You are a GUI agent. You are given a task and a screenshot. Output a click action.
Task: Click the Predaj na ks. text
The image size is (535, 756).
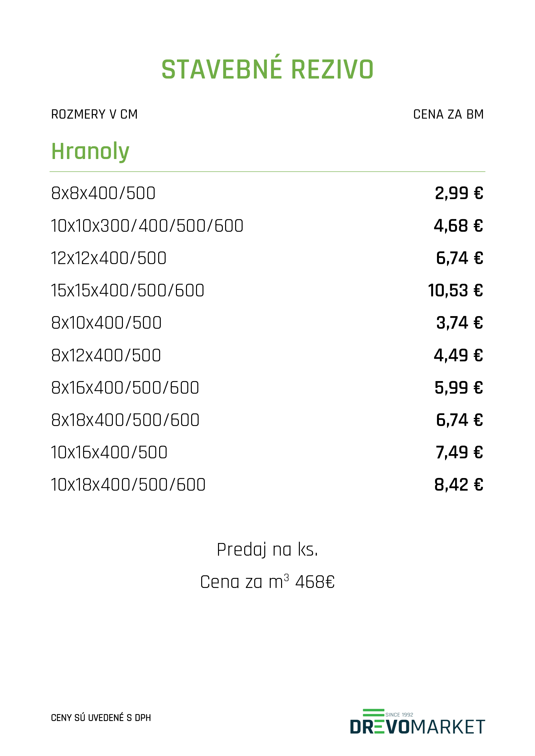point(267,549)
